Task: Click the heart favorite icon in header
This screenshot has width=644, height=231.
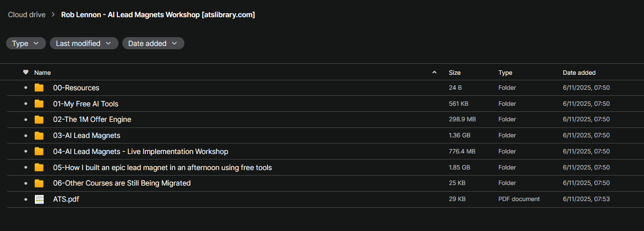Action: [25, 73]
